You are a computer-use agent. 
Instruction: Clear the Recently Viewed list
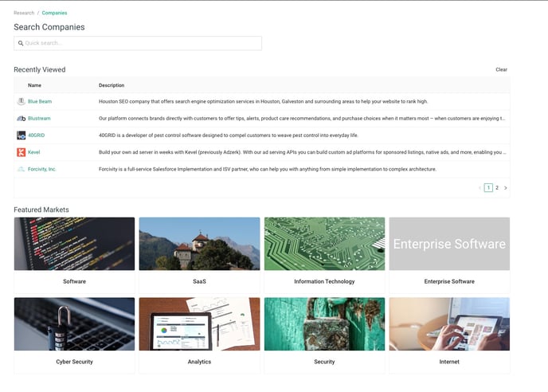(501, 69)
